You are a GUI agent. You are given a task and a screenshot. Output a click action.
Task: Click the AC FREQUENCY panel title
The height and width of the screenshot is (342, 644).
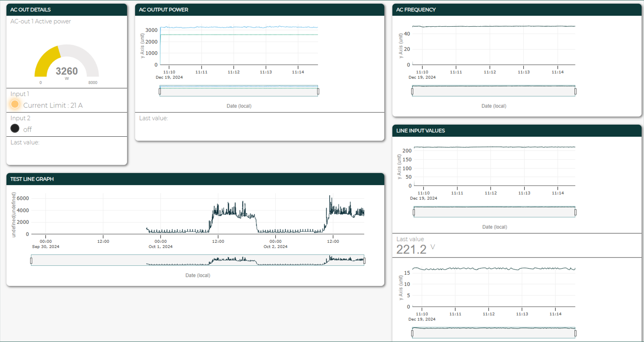point(416,9)
